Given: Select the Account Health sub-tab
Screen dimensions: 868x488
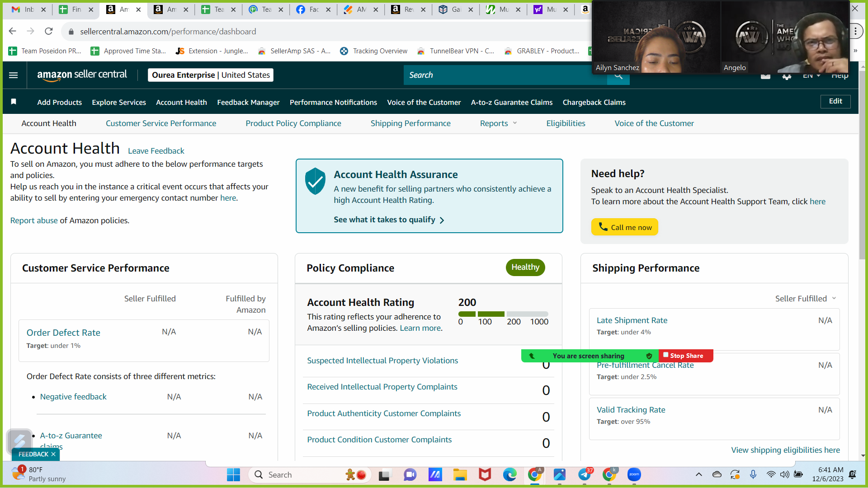Looking at the screenshot, I should (x=49, y=123).
